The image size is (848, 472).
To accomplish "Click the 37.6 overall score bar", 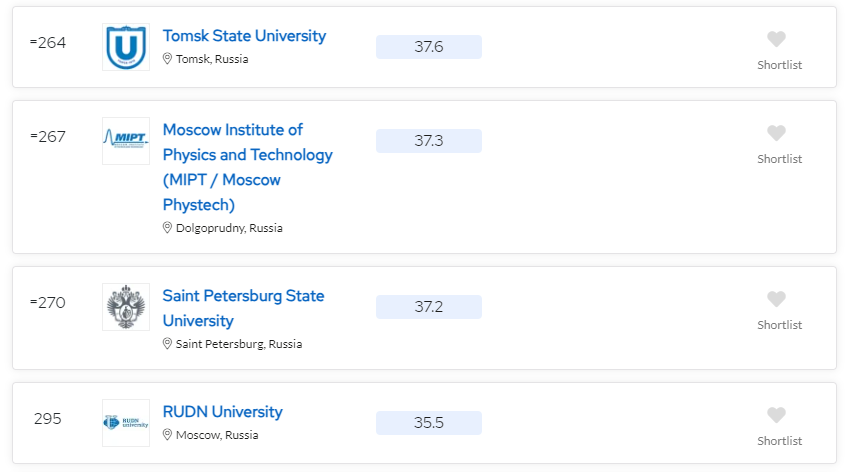I will click(428, 47).
